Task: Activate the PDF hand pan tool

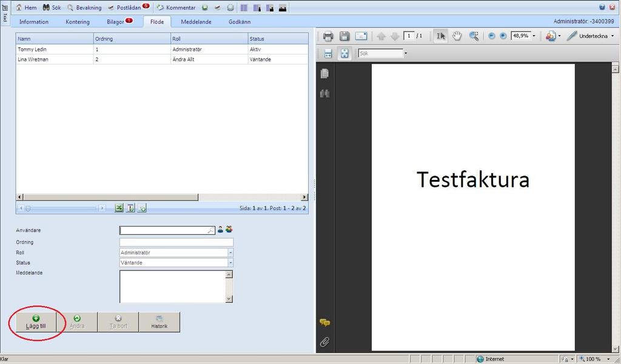Action: pyautogui.click(x=457, y=36)
